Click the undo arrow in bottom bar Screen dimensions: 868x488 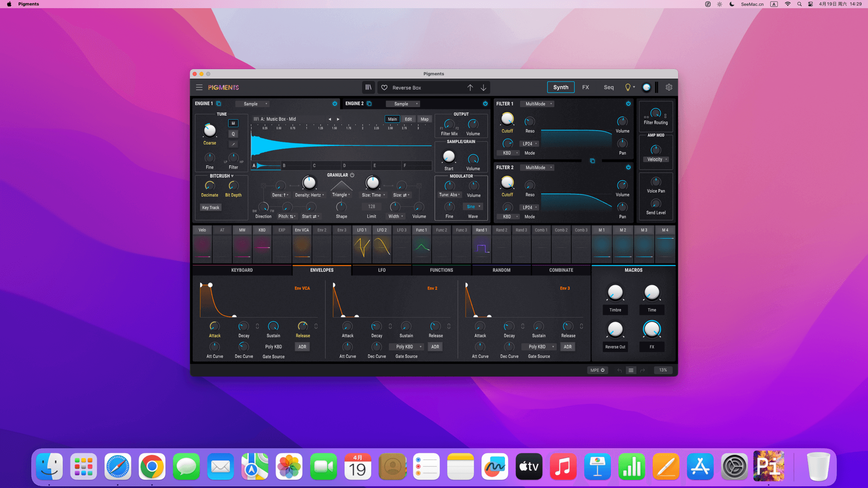[619, 370]
